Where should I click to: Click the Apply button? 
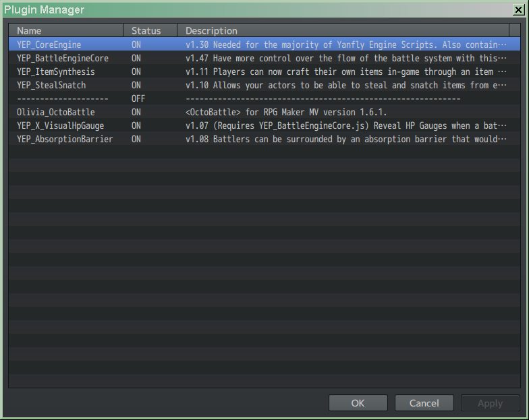click(490, 403)
